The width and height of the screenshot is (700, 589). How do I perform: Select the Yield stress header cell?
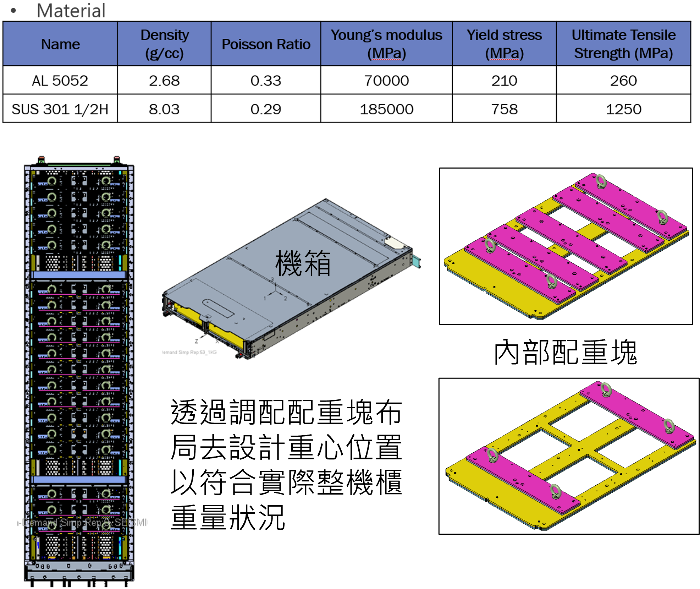point(504,44)
